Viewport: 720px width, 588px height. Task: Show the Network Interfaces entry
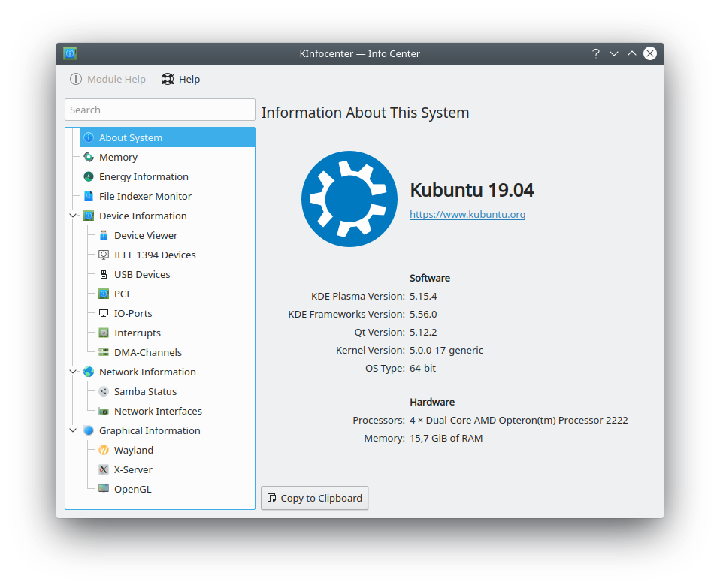tap(175, 412)
